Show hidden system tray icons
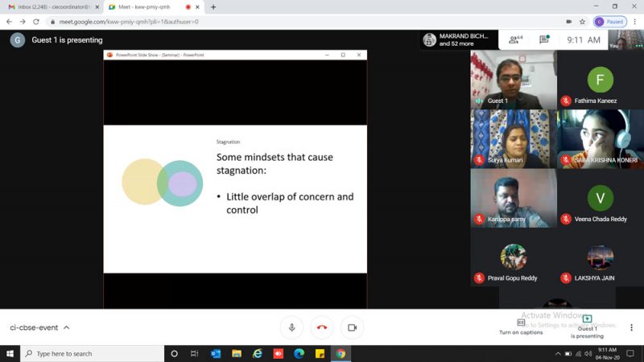 [x=558, y=353]
